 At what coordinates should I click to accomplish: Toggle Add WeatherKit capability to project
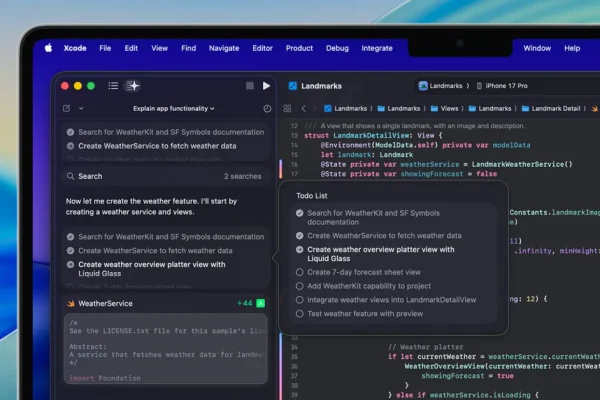300,286
